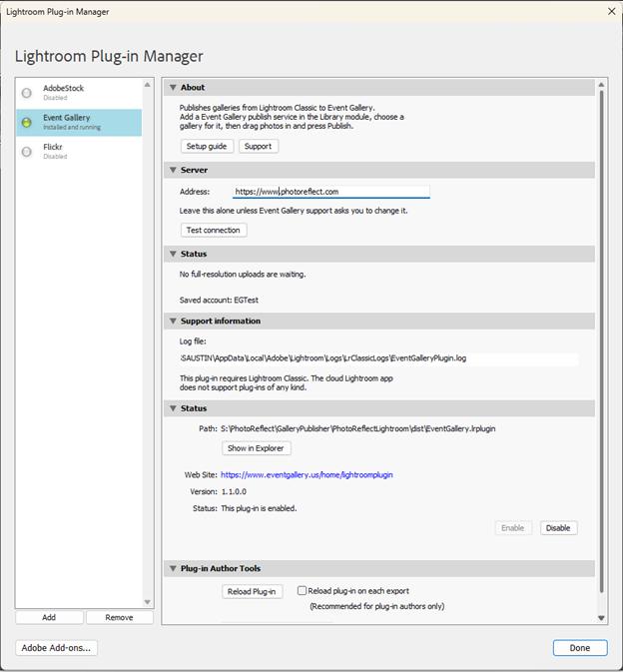Click the plug-in list scroll down arrow
Screen dimensions: 623x672
(148, 602)
